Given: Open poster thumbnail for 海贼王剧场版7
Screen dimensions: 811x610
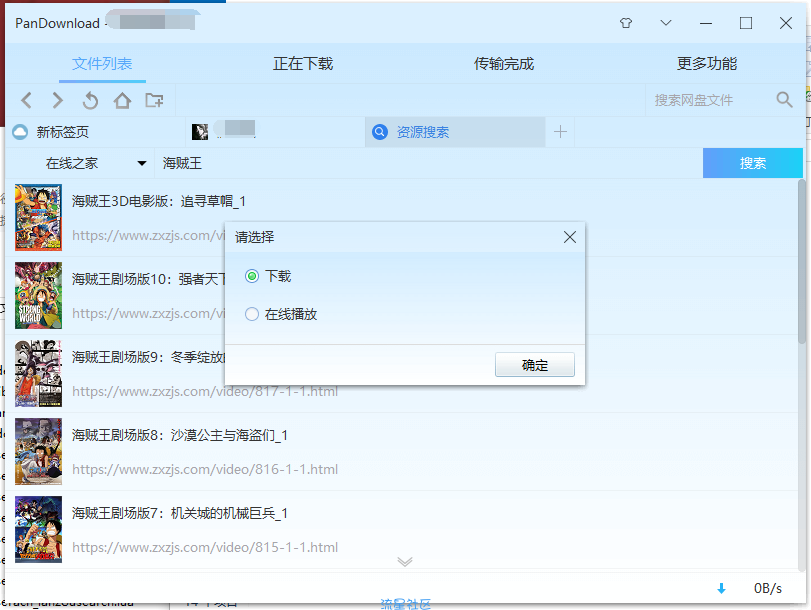Looking at the screenshot, I should (38, 529).
